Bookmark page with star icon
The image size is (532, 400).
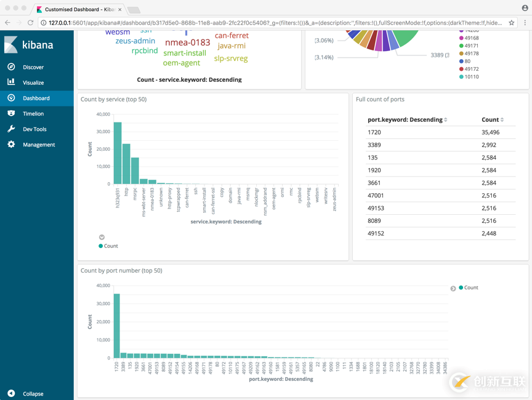(x=511, y=22)
